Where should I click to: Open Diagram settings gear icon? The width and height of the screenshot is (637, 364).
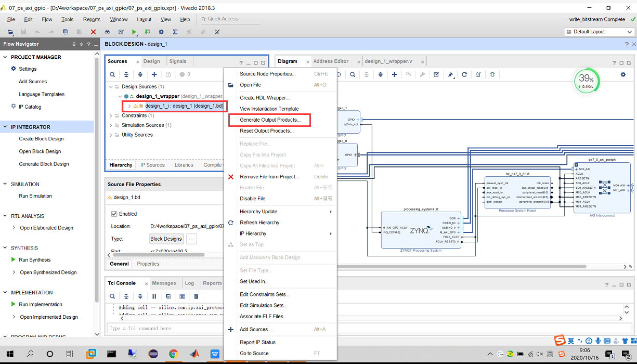coord(623,74)
